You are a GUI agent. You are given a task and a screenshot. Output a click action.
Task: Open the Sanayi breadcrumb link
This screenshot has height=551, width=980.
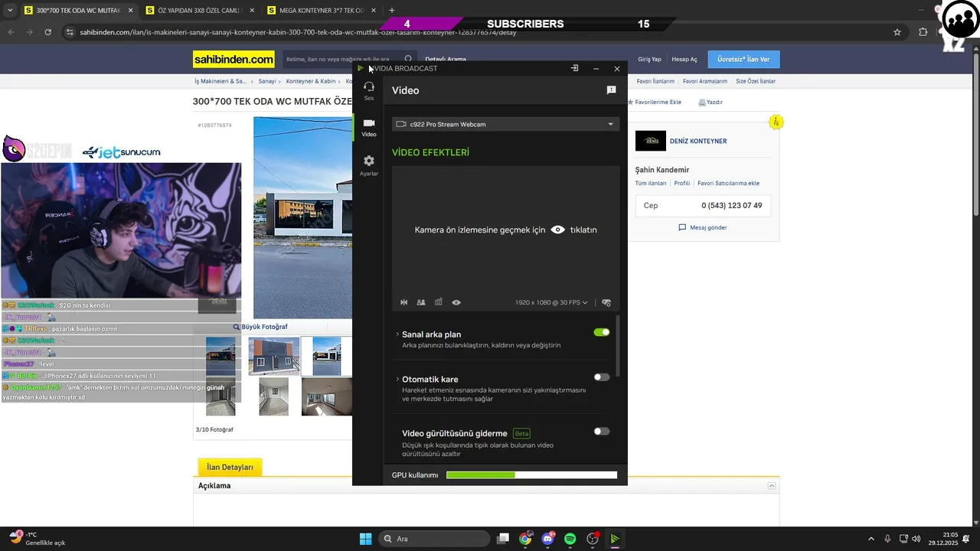(267, 81)
